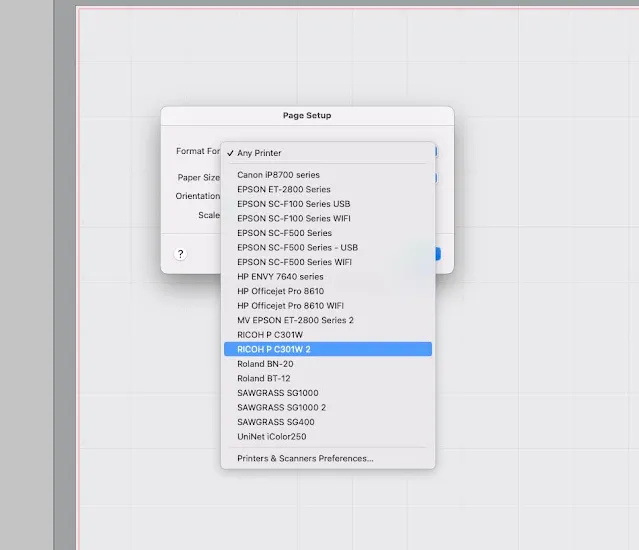Open the Page Setup help button

[x=181, y=254]
